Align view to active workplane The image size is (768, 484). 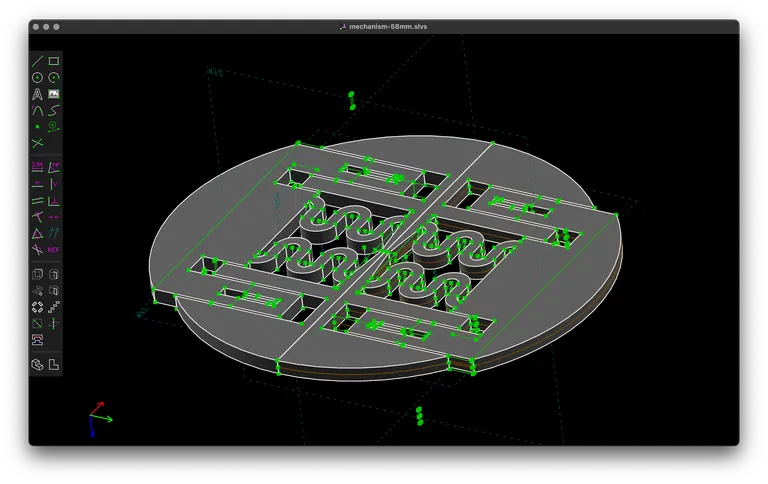point(54,364)
